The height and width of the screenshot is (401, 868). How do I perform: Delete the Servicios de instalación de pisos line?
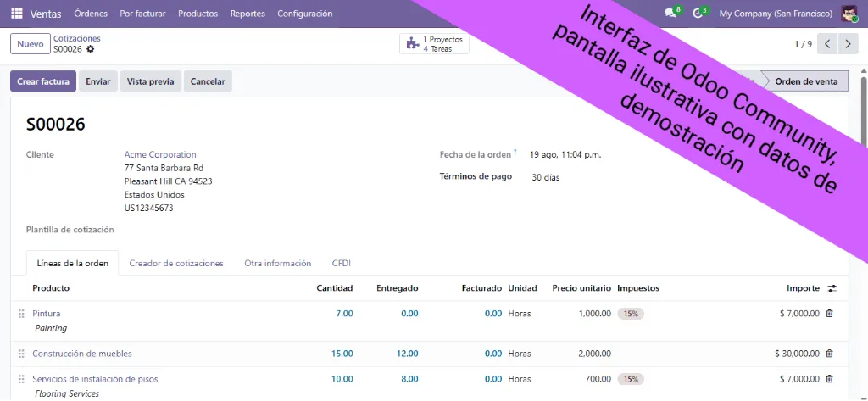[x=829, y=379]
